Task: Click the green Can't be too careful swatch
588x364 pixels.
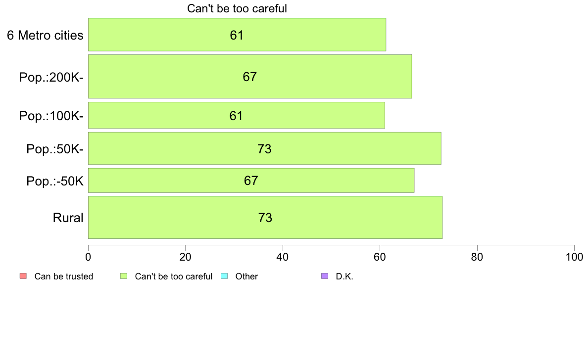Action: pyautogui.click(x=123, y=276)
